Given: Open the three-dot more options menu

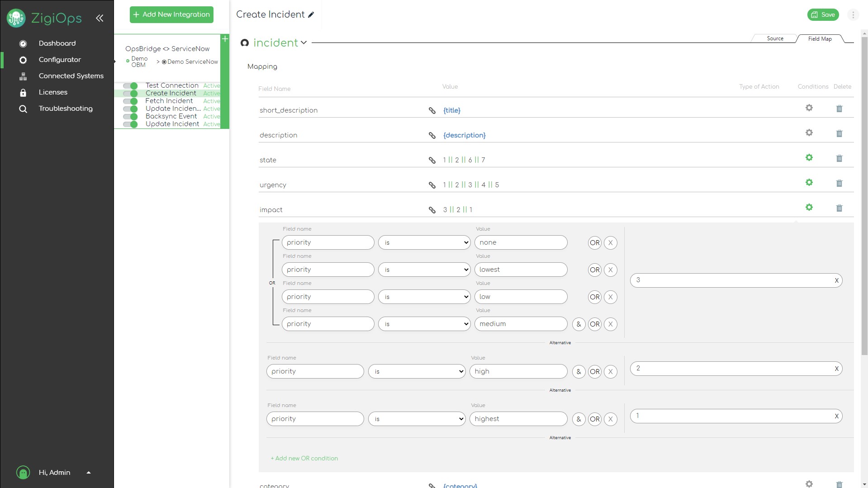Looking at the screenshot, I should [853, 15].
